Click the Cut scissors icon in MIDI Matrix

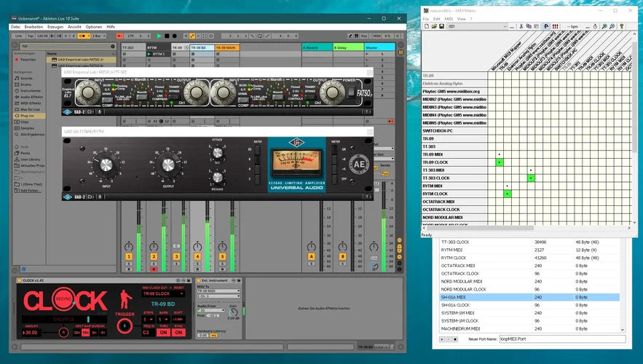coord(521,26)
